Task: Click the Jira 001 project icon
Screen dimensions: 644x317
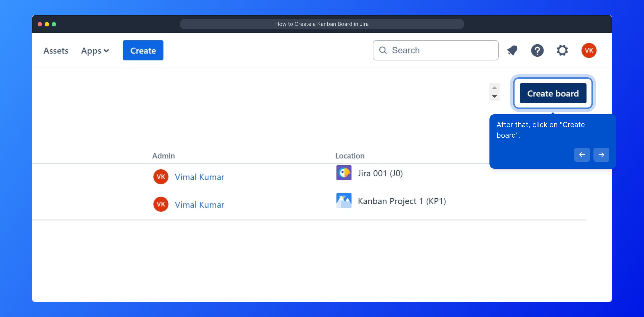Action: [344, 173]
